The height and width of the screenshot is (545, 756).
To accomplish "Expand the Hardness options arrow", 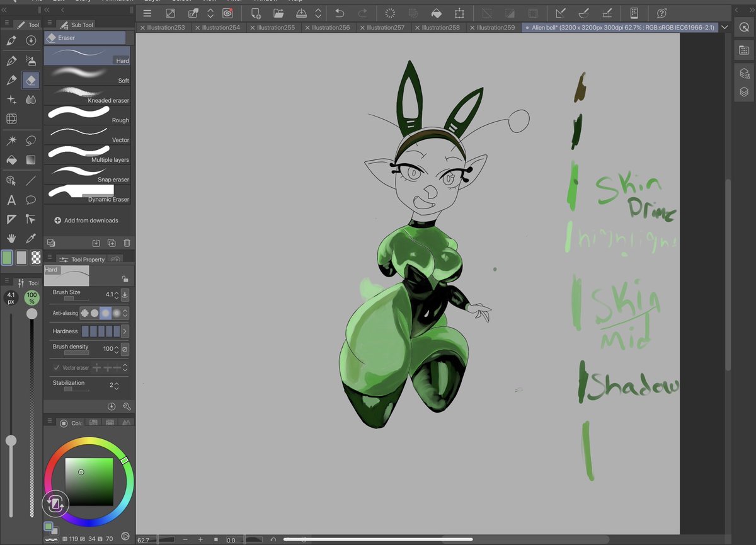I will click(x=125, y=331).
